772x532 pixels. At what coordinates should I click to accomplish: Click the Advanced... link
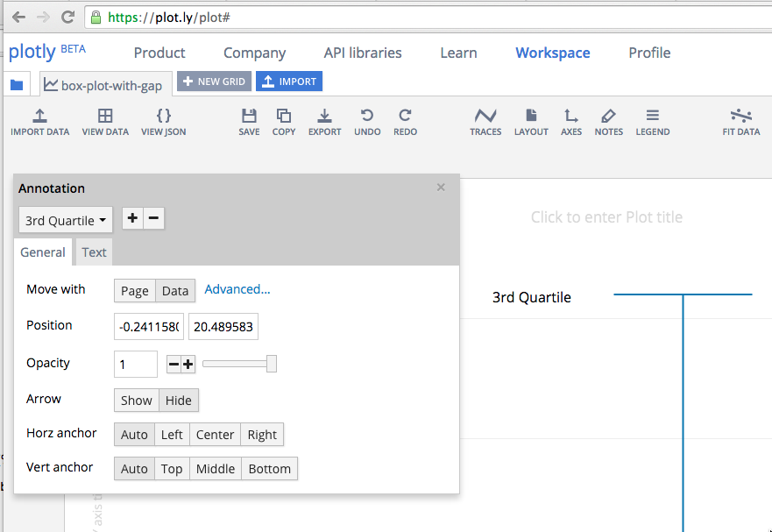point(237,289)
